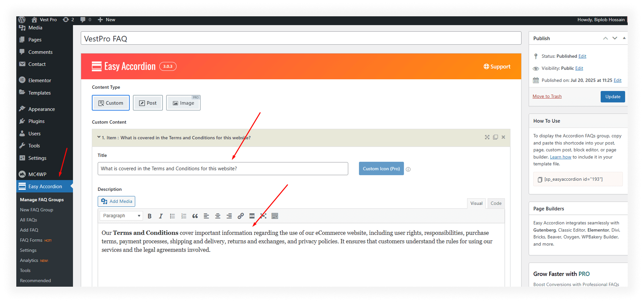
Task: Select Custom content type
Action: click(x=111, y=103)
